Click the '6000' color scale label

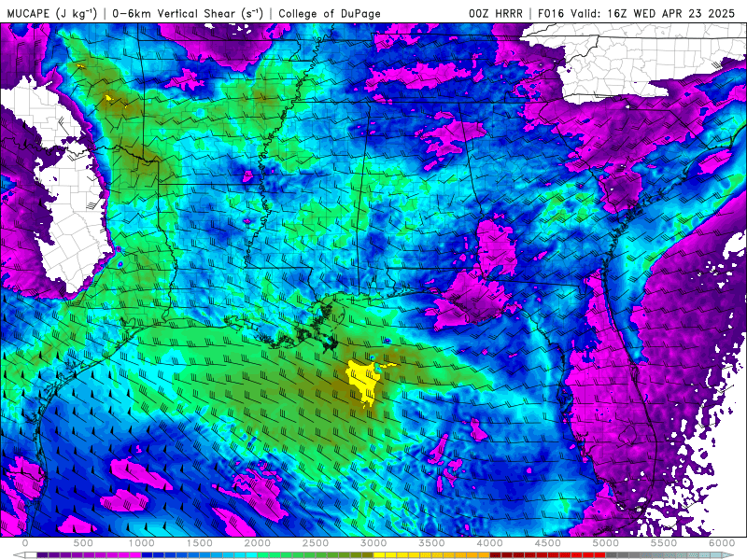point(722,543)
